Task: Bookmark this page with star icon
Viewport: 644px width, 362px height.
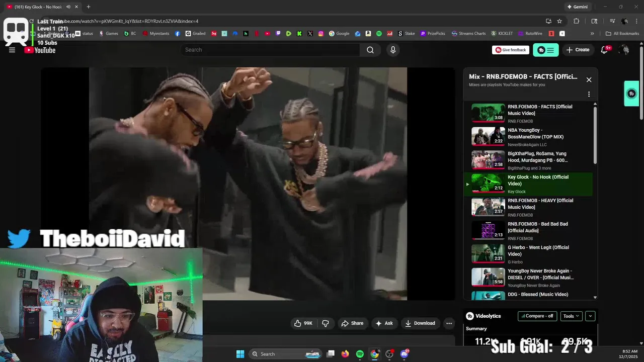Action: coord(559,21)
